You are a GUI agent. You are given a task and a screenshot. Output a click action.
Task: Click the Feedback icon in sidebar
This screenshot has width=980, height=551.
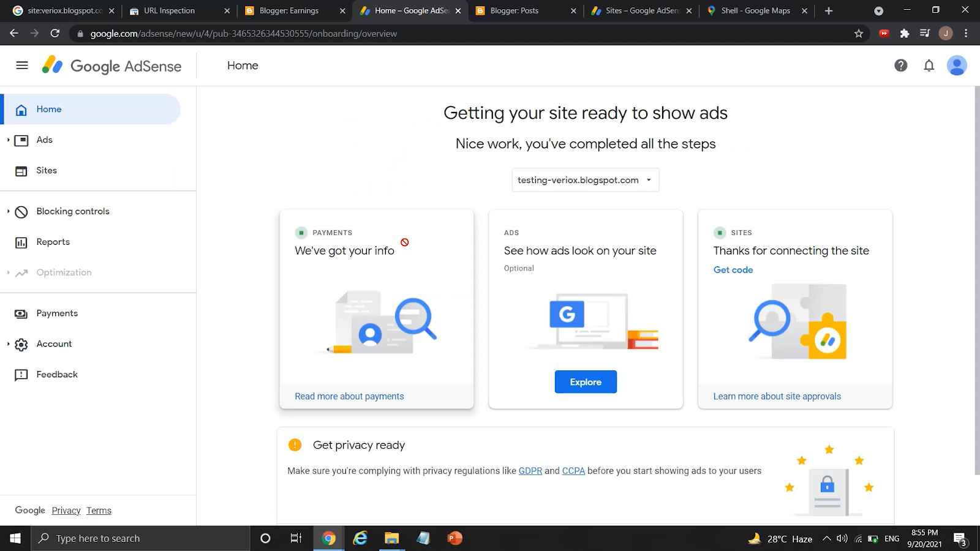pos(21,375)
